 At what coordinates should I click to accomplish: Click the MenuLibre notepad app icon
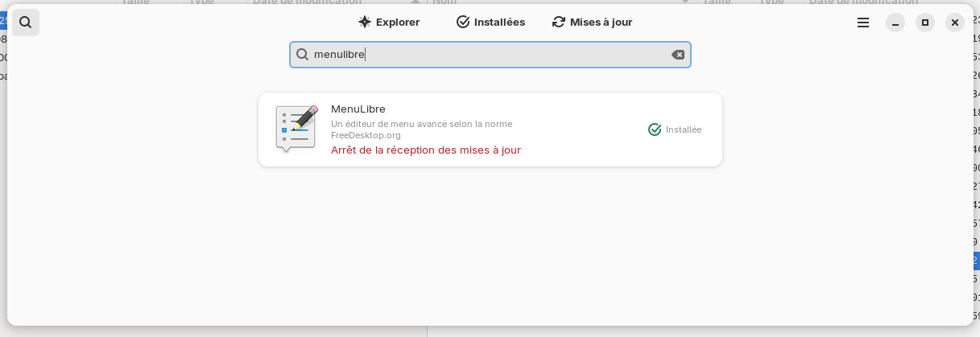click(x=296, y=129)
